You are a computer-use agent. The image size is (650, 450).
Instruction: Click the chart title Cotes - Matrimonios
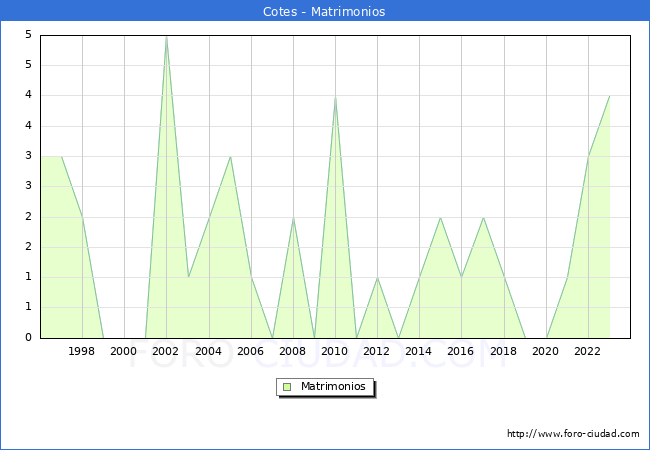[324, 12]
